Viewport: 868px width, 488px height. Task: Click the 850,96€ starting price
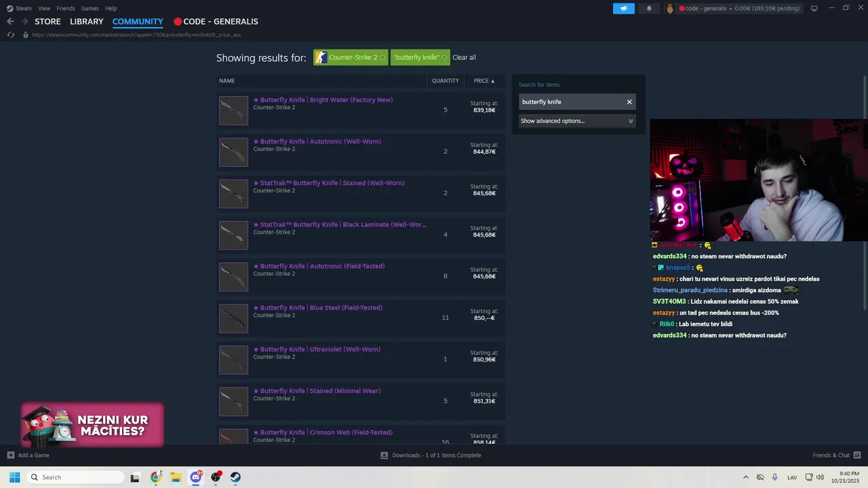coord(484,359)
